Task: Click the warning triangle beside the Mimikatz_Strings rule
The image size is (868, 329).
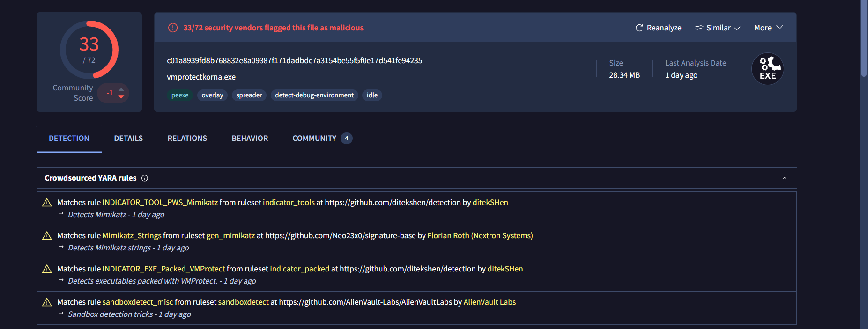Action: 47,236
